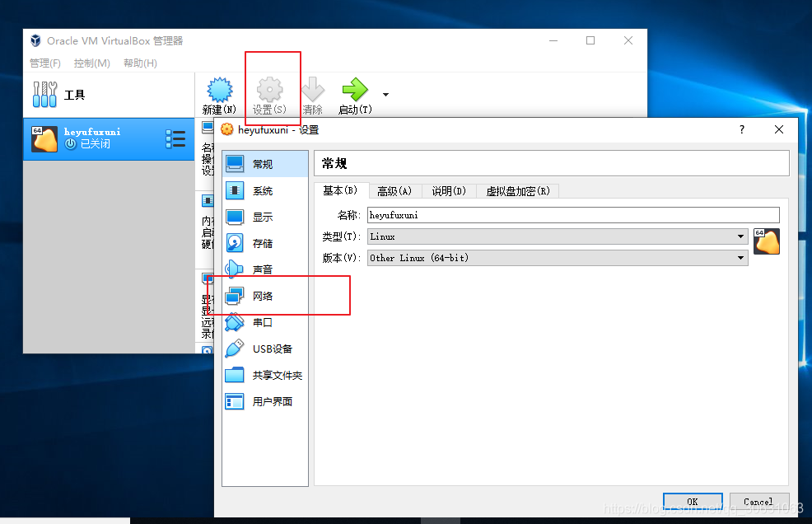Screen dimensions: 812x524
Task: Click the help question mark button
Action: 741,129
